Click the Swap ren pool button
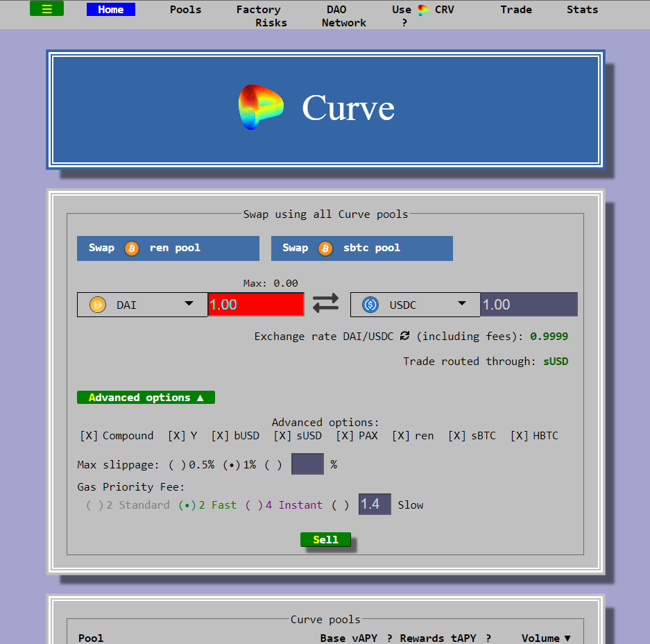 point(169,248)
